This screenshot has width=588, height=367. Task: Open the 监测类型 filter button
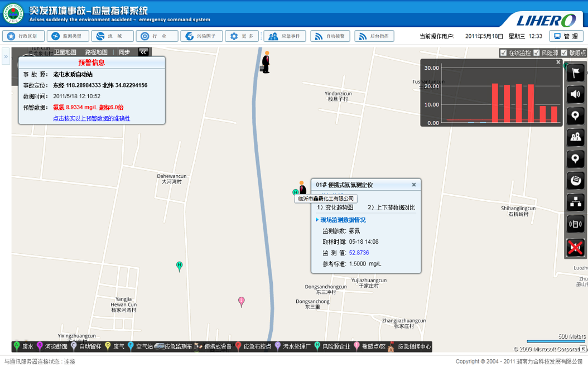click(68, 36)
